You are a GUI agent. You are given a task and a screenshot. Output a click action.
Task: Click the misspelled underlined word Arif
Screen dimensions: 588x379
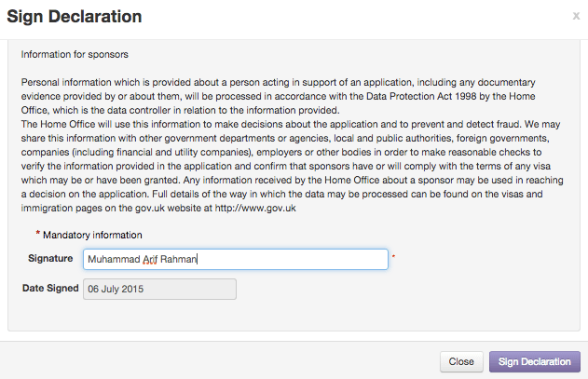(151, 260)
